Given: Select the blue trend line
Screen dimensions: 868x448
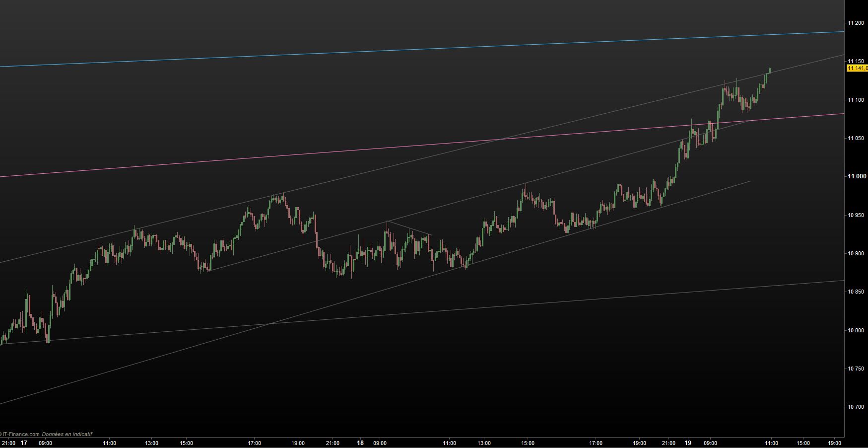Looking at the screenshot, I should (422, 49).
